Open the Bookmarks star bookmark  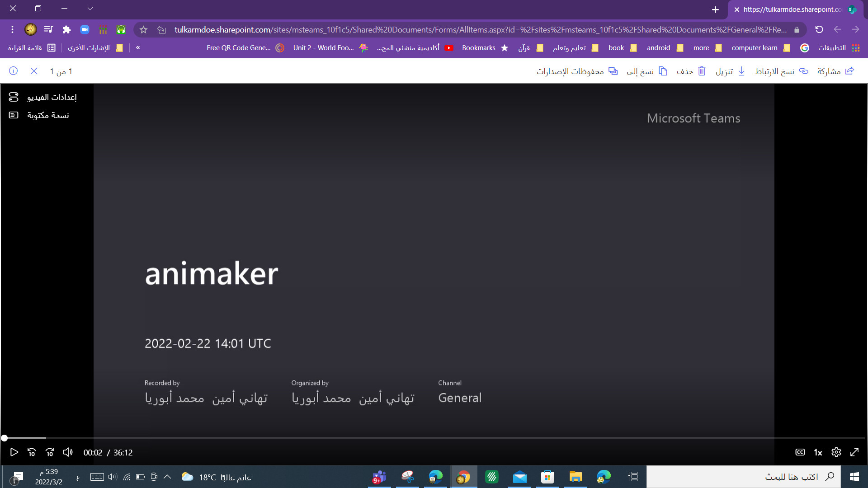(485, 48)
